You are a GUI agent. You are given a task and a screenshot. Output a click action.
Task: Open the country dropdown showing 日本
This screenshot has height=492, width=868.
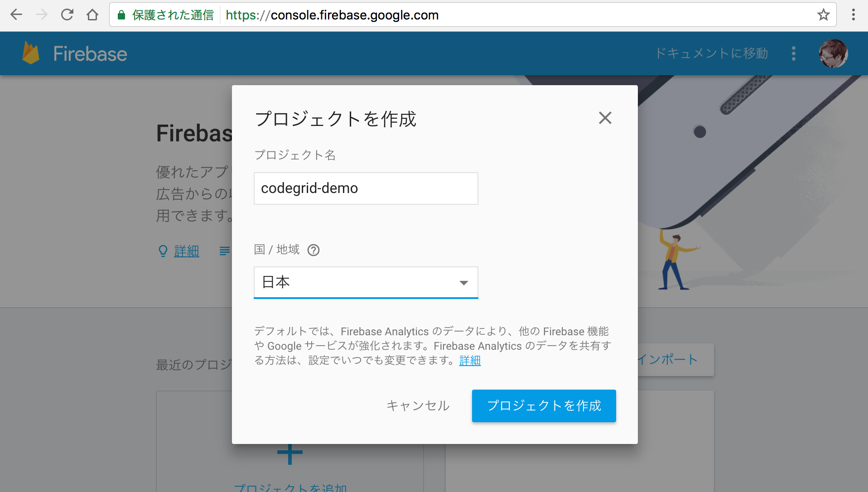pos(366,283)
